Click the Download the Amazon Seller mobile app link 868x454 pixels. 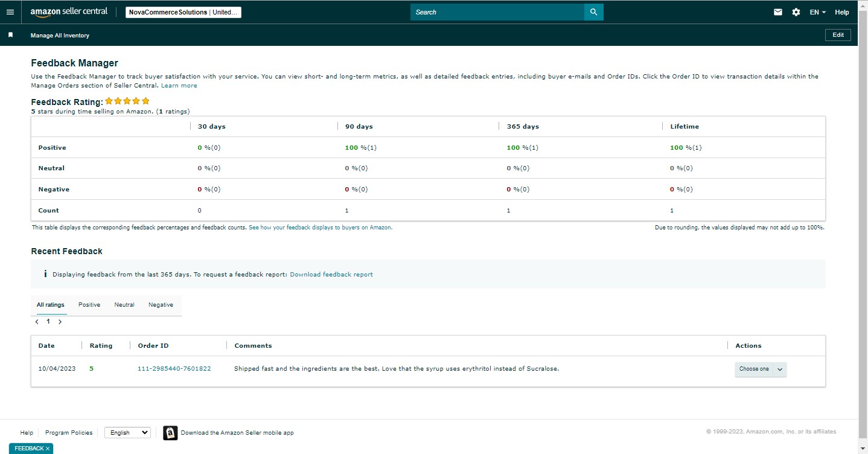(x=237, y=433)
